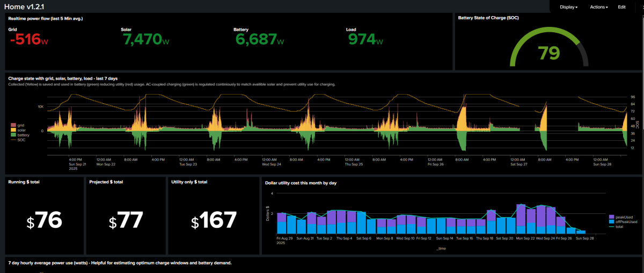Select the Solar 7,470 W reading
This screenshot has height=273, width=644.
146,40
